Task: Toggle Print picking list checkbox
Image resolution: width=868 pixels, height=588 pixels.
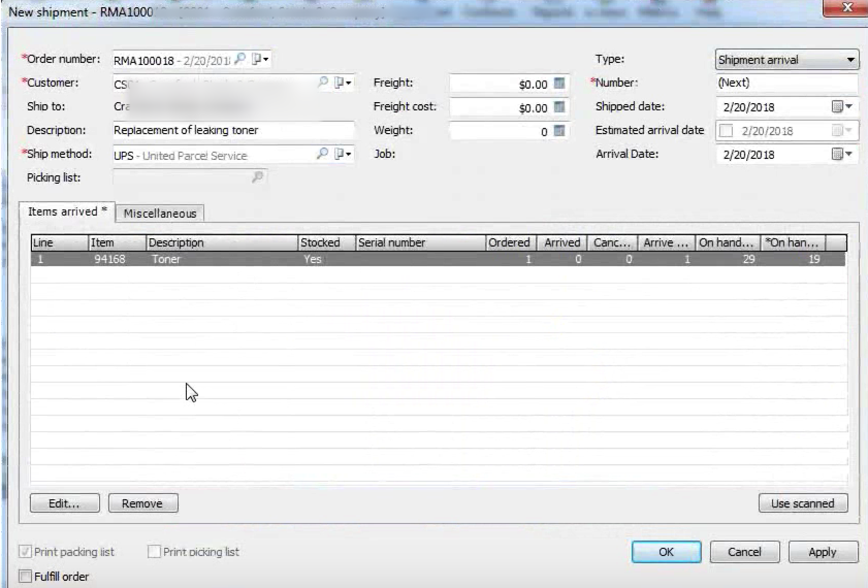Action: [154, 552]
